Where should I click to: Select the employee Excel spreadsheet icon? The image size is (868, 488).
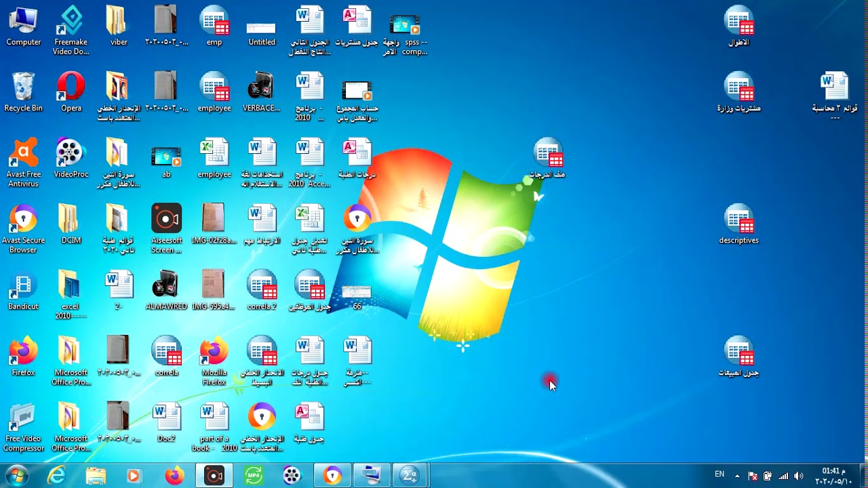coord(214,158)
